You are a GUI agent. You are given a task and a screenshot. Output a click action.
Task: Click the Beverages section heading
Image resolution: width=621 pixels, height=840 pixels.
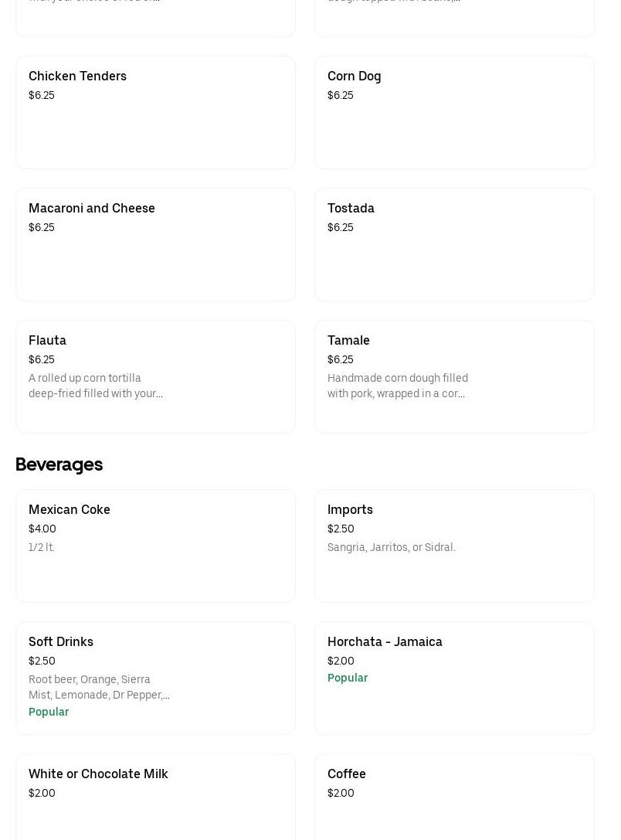click(59, 464)
